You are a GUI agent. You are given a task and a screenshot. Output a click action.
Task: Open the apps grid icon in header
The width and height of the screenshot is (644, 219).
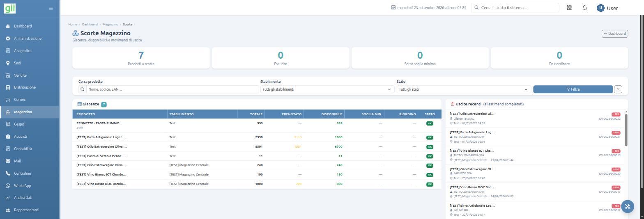pos(569,8)
